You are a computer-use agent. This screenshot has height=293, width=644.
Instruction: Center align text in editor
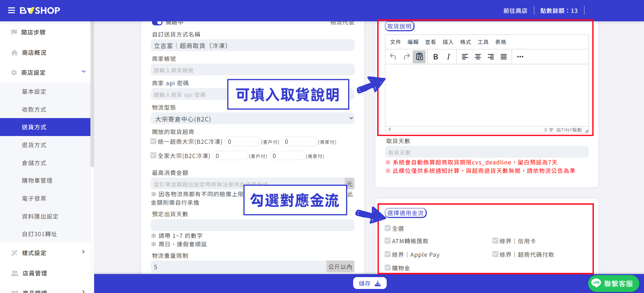[x=478, y=57]
